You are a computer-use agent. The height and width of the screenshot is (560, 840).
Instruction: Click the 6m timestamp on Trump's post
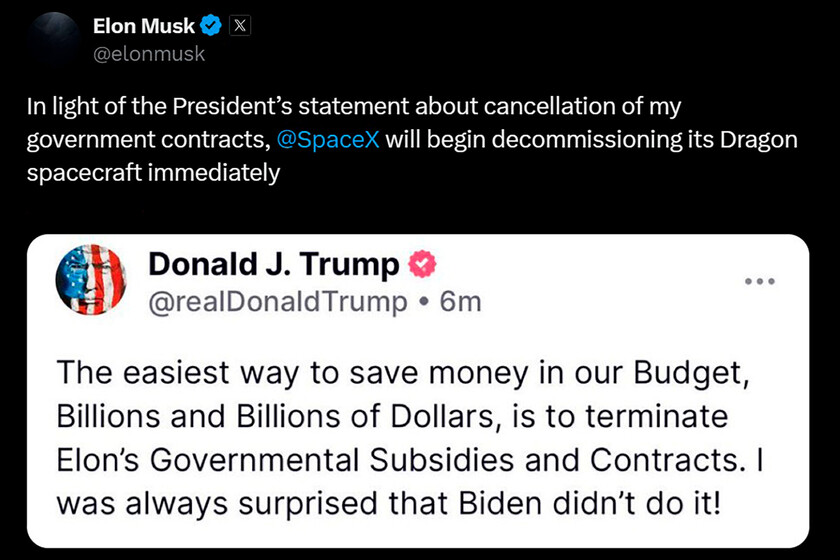point(461,300)
